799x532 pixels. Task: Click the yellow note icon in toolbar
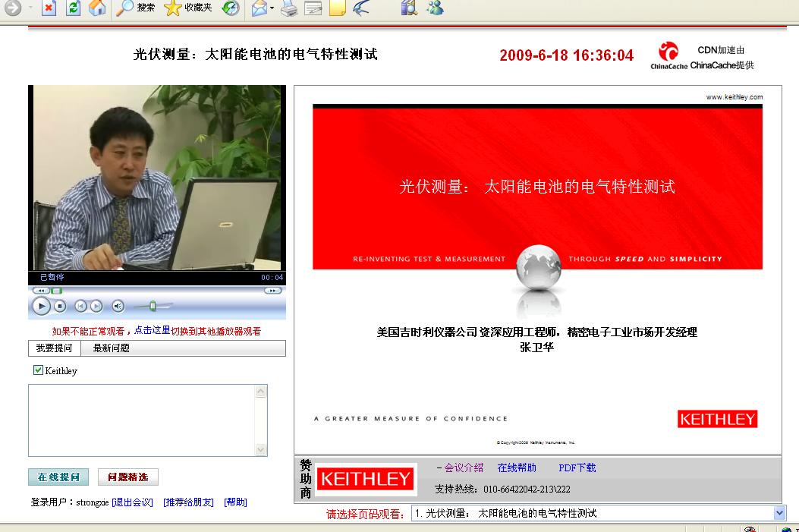pos(338,8)
